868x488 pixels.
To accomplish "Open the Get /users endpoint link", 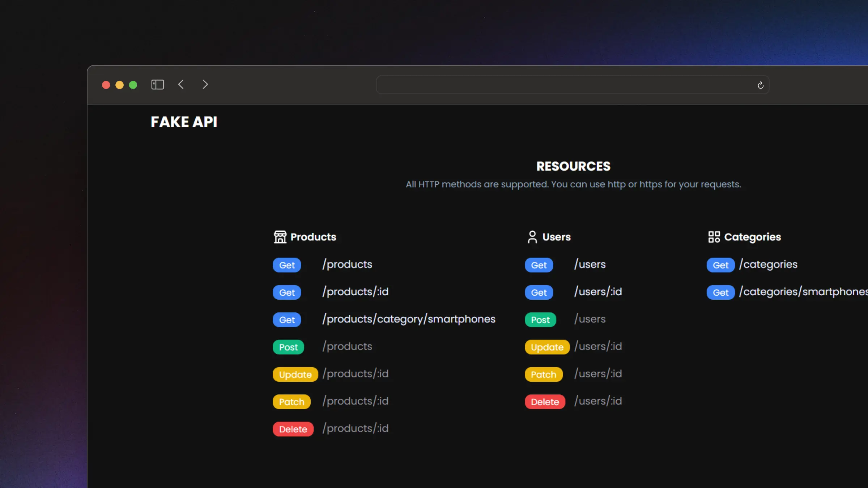I will (x=590, y=265).
